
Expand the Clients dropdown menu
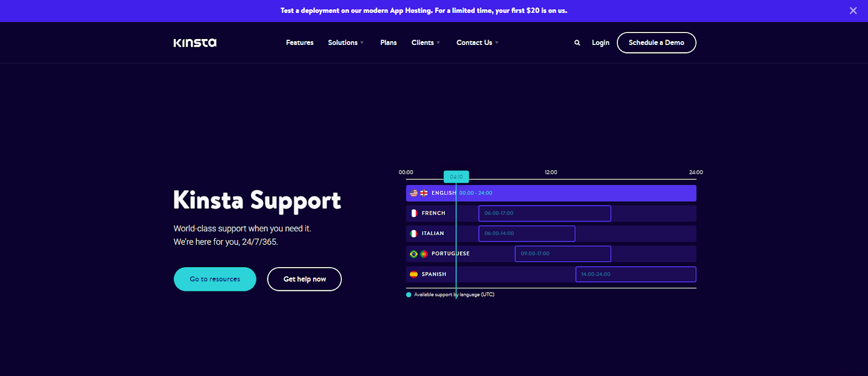pyautogui.click(x=425, y=43)
